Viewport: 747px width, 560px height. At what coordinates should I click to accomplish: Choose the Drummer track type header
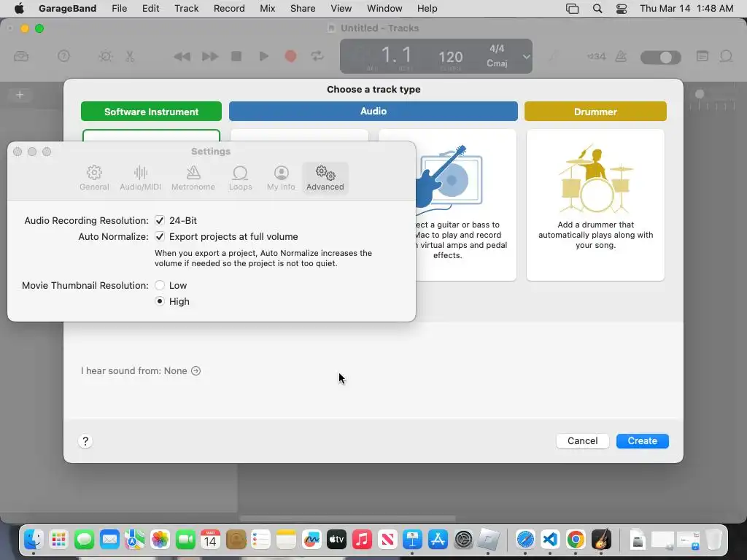tap(595, 112)
